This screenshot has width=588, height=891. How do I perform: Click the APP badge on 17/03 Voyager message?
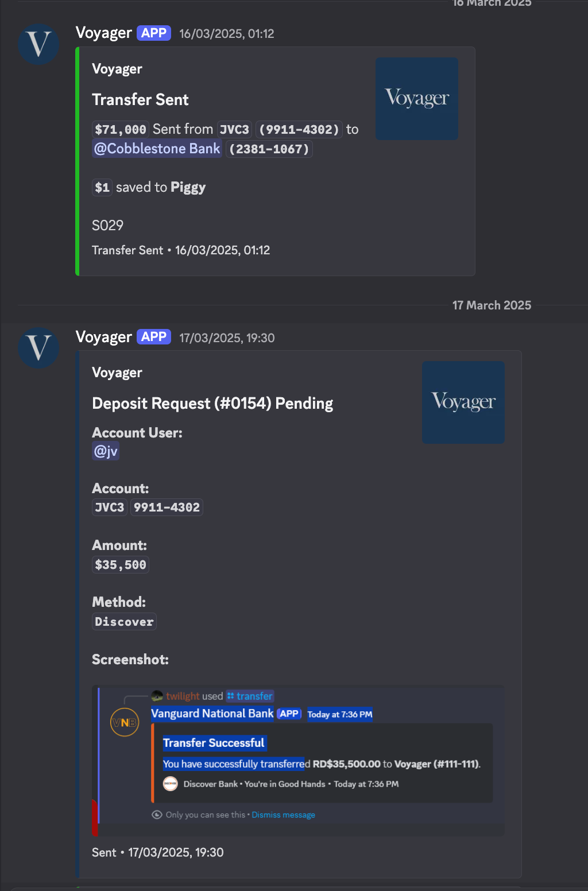(154, 336)
